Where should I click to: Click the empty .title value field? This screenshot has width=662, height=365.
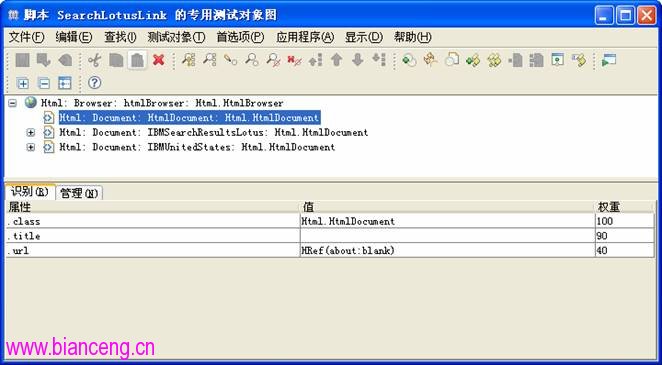pos(448,236)
